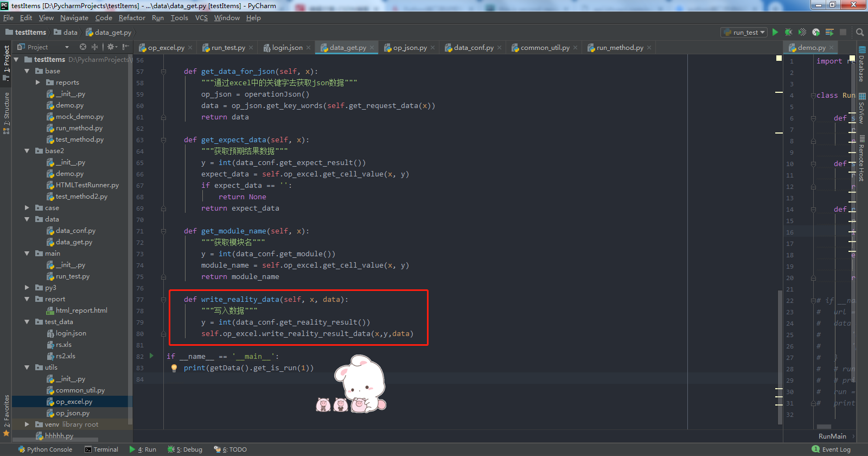The image size is (868, 456).
Task: Select hhhhh.py in project tree
Action: coord(54,436)
